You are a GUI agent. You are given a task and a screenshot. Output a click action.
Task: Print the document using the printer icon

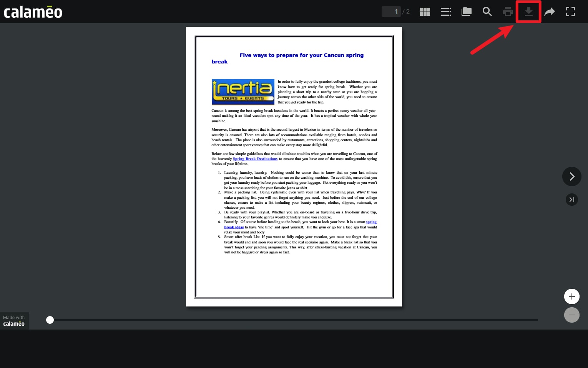(x=508, y=12)
